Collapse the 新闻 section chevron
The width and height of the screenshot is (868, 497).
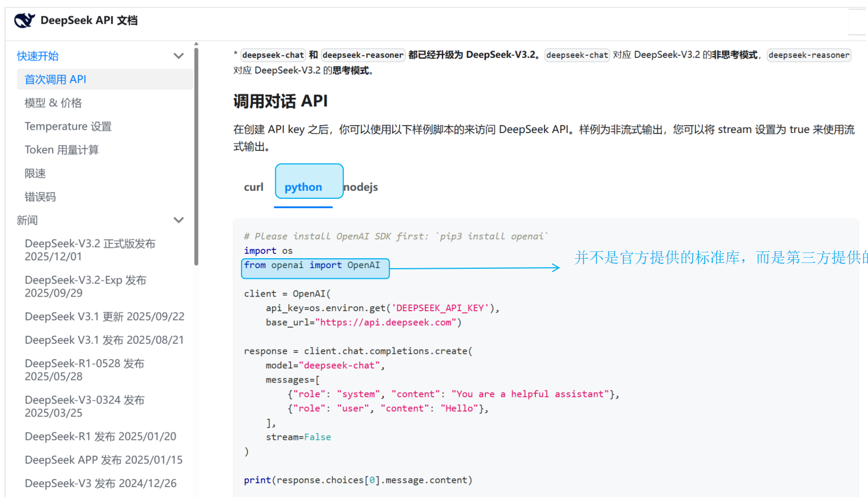178,220
